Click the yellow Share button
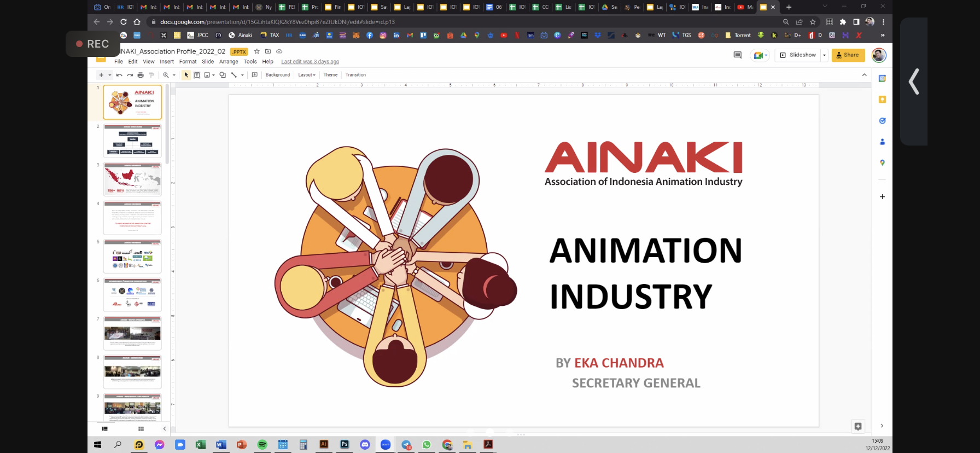The width and height of the screenshot is (980, 453). coord(848,55)
